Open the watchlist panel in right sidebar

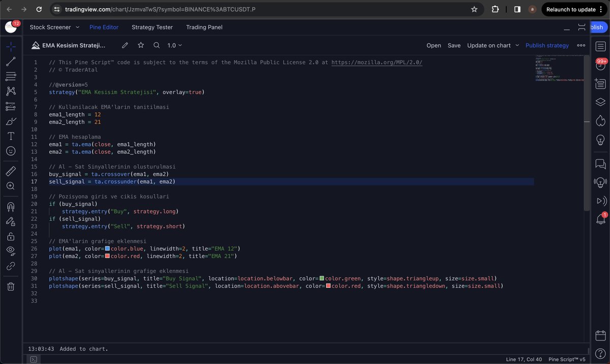600,47
